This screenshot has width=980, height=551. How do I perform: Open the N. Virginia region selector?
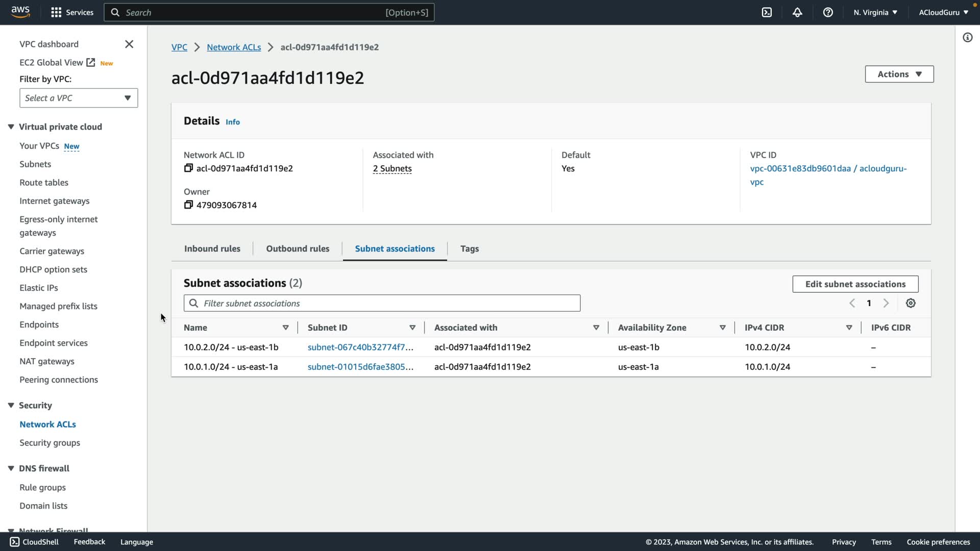click(x=875, y=12)
